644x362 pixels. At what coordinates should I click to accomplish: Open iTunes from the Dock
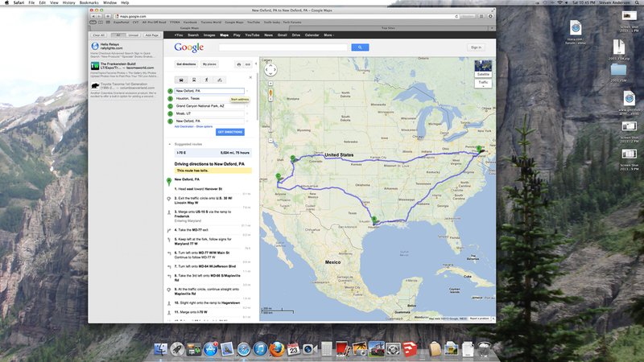tap(260, 349)
